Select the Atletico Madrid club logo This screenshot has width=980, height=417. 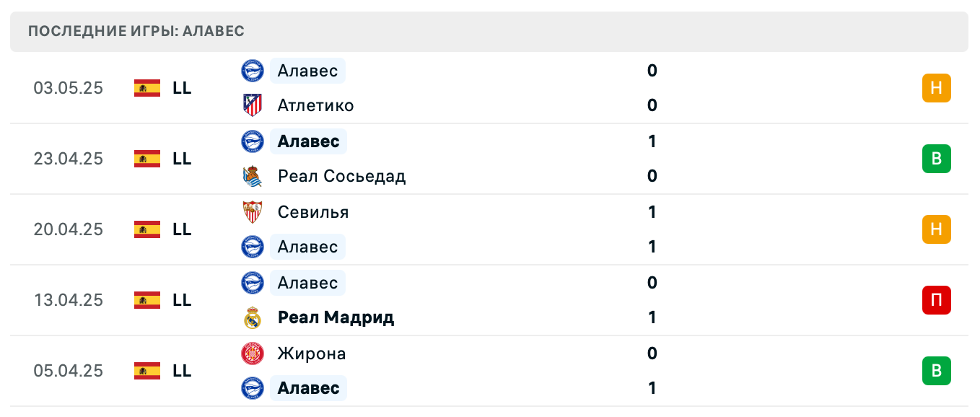click(x=252, y=105)
